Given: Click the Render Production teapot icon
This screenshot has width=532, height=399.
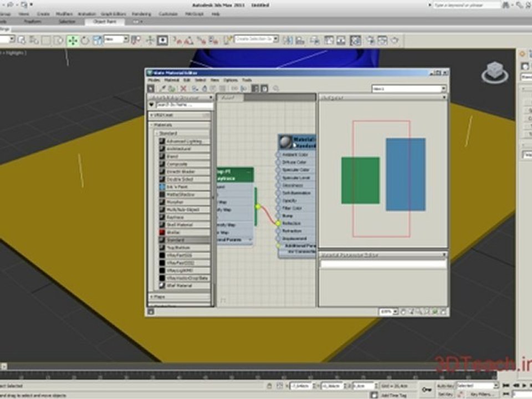Looking at the screenshot, I should [395, 40].
